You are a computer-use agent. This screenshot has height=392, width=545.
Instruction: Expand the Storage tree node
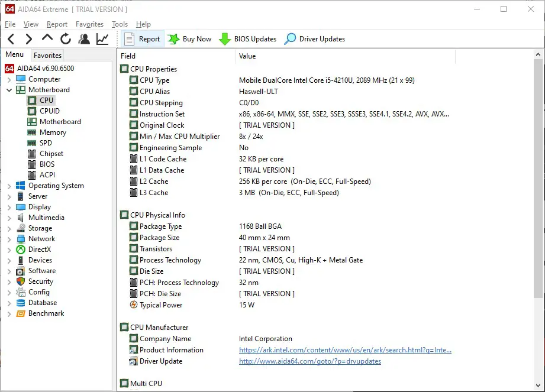tap(9, 228)
